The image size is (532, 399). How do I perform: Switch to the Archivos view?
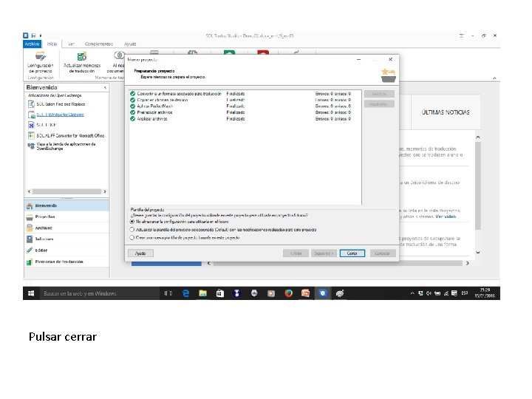[x=66, y=228]
